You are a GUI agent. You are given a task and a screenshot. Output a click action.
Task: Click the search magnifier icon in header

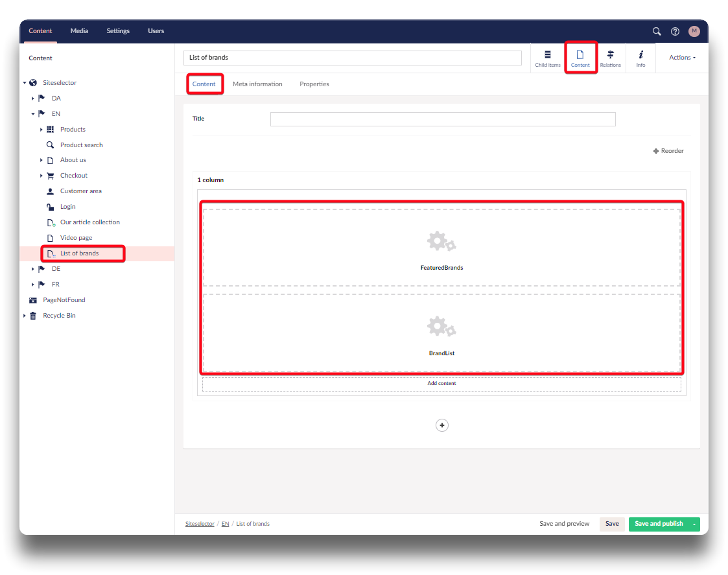[657, 31]
